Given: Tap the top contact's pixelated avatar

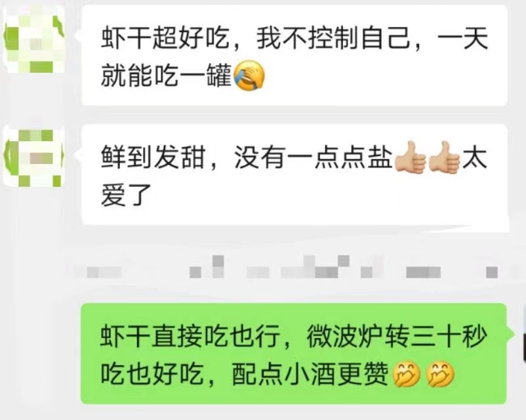Looking at the screenshot, I should [33, 40].
